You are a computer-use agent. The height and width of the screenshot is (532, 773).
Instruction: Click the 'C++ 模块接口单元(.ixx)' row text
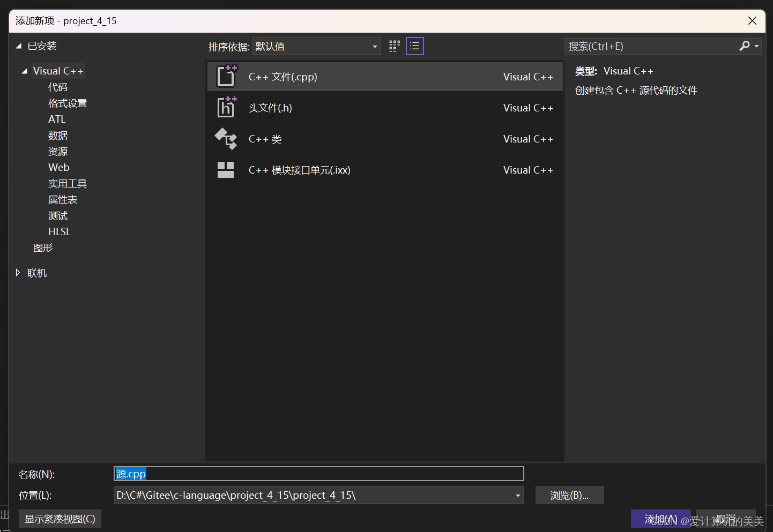(x=300, y=170)
